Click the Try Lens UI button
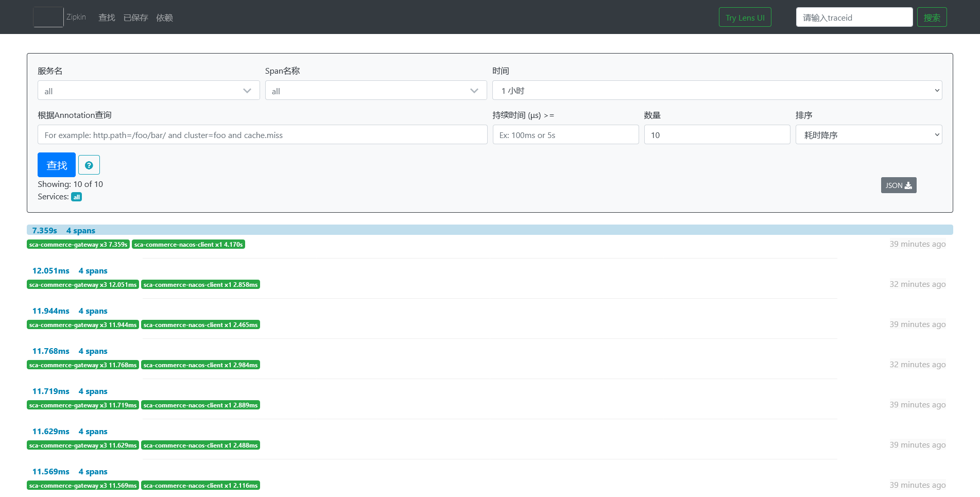 (x=745, y=18)
